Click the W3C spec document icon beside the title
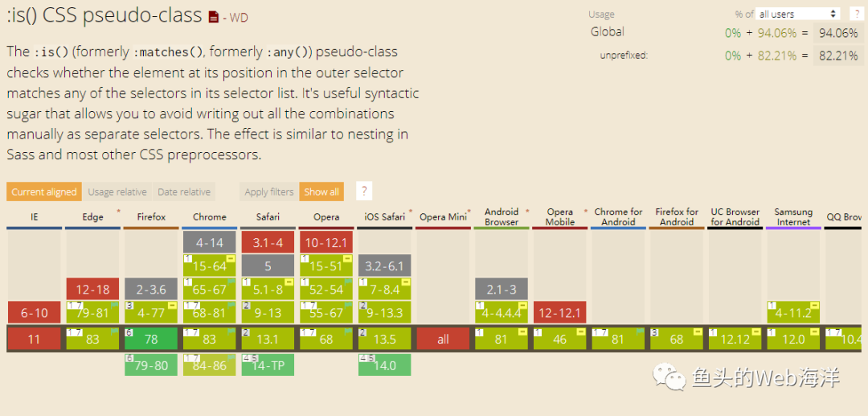Screen dimensions: 868x416 (213, 16)
